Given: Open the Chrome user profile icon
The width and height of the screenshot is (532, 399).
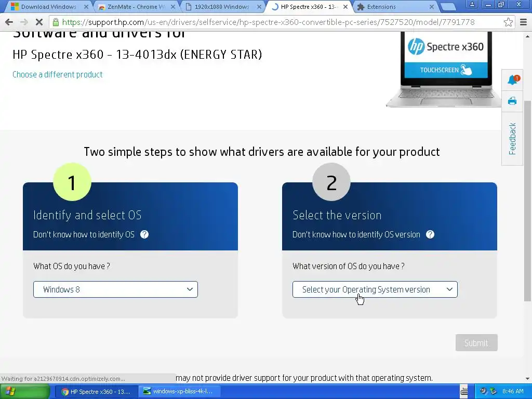Looking at the screenshot, I should [x=472, y=5].
